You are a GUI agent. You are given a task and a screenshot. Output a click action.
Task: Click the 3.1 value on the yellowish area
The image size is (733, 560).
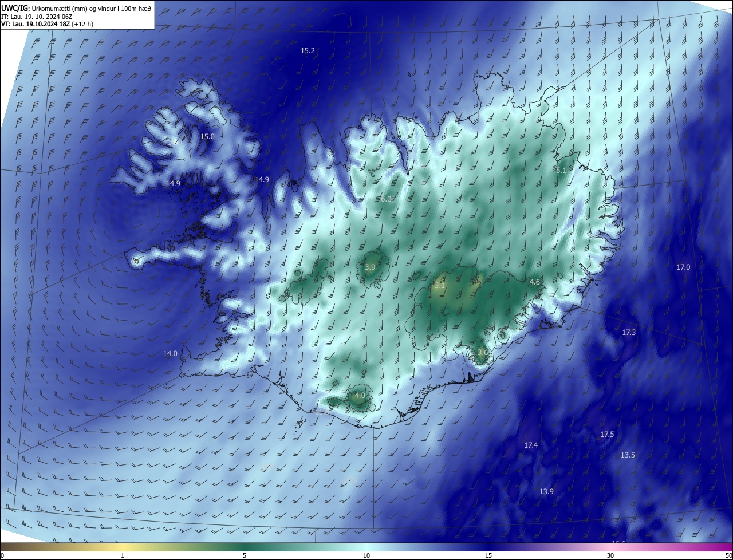pyautogui.click(x=439, y=285)
